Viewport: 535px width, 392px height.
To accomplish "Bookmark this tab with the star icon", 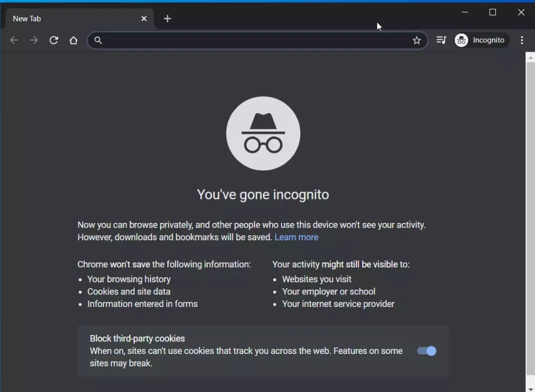I will pos(416,41).
